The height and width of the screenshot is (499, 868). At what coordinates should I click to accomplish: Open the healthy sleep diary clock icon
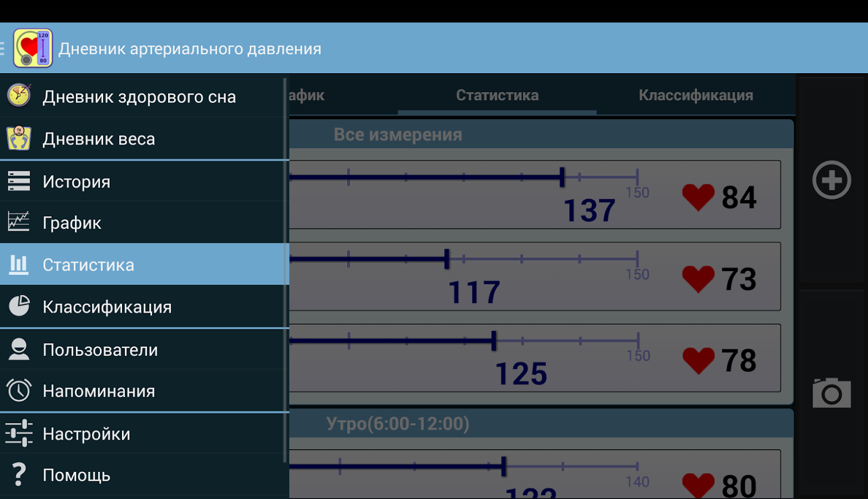click(x=19, y=95)
